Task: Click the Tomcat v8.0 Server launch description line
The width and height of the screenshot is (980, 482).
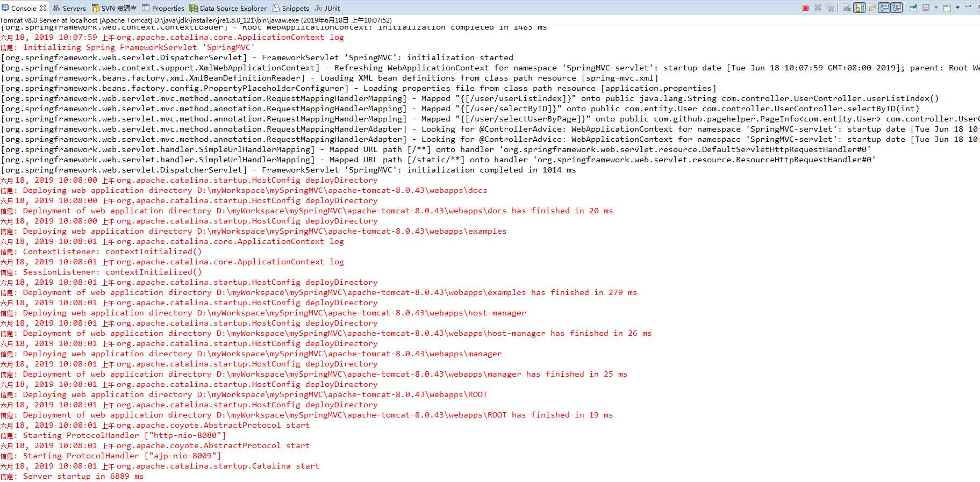Action: [x=196, y=20]
